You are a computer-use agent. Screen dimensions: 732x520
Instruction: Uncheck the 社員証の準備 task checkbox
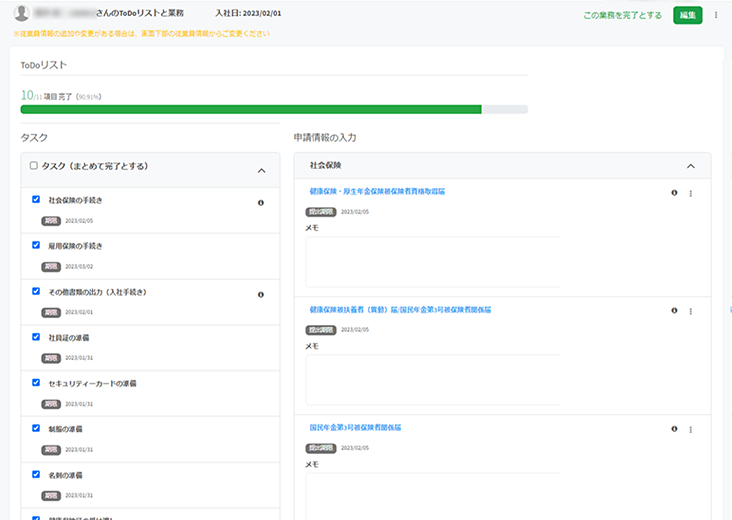36,337
